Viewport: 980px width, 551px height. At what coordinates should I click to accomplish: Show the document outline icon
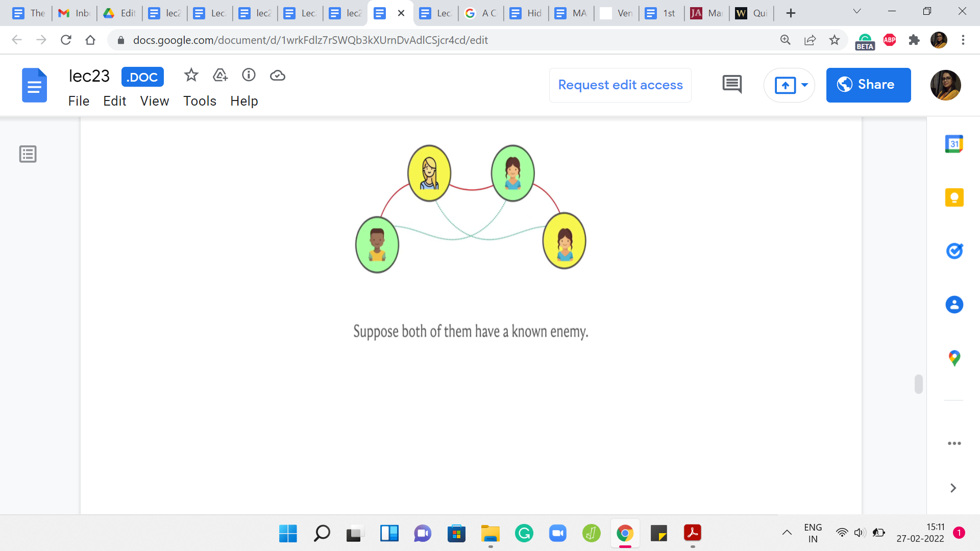pos(28,154)
